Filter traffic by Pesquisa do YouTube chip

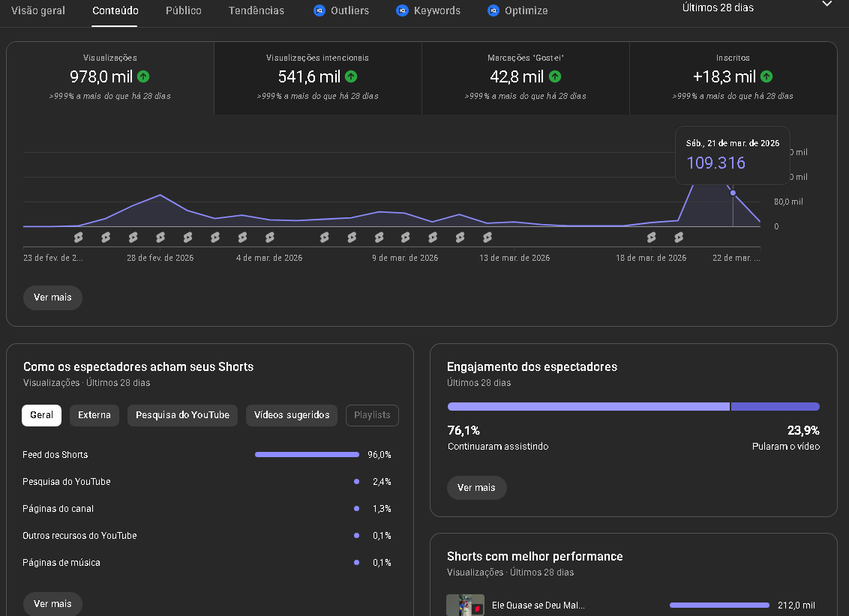pos(182,415)
